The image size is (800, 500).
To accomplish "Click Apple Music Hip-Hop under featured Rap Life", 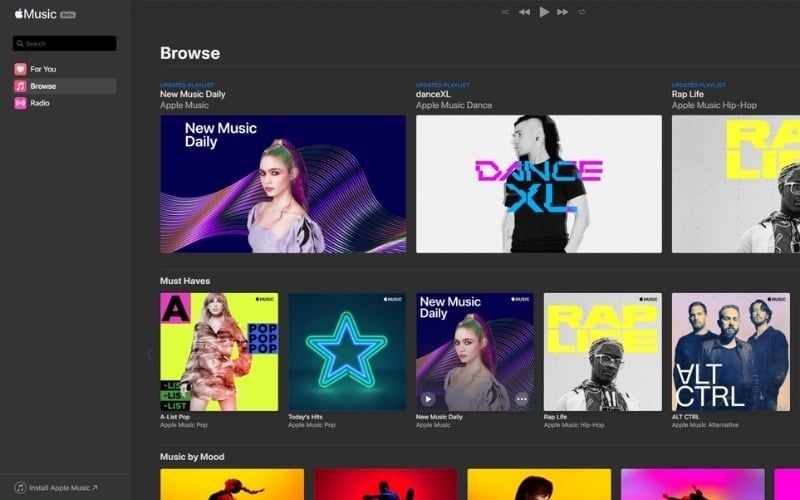I will [714, 105].
